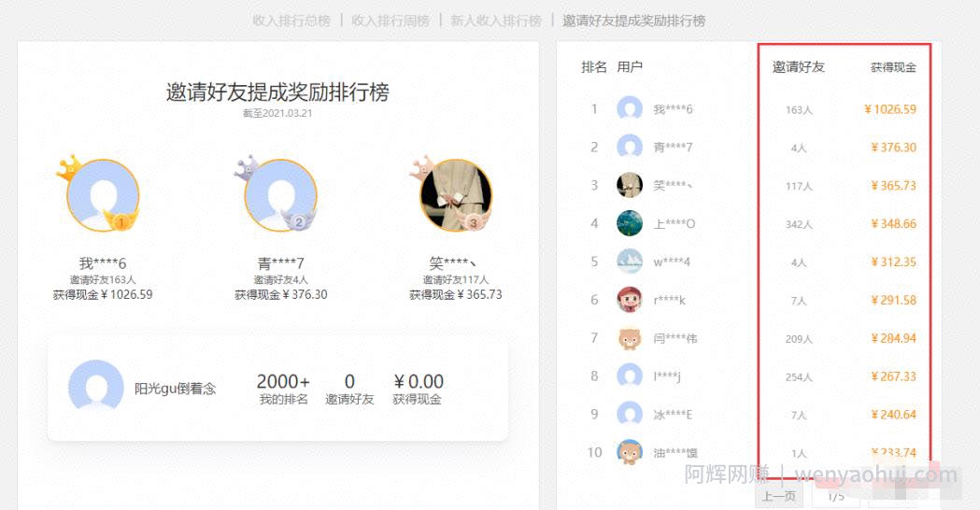This screenshot has width=980, height=510.
Task: Click username l****j in list
Action: click(x=667, y=376)
